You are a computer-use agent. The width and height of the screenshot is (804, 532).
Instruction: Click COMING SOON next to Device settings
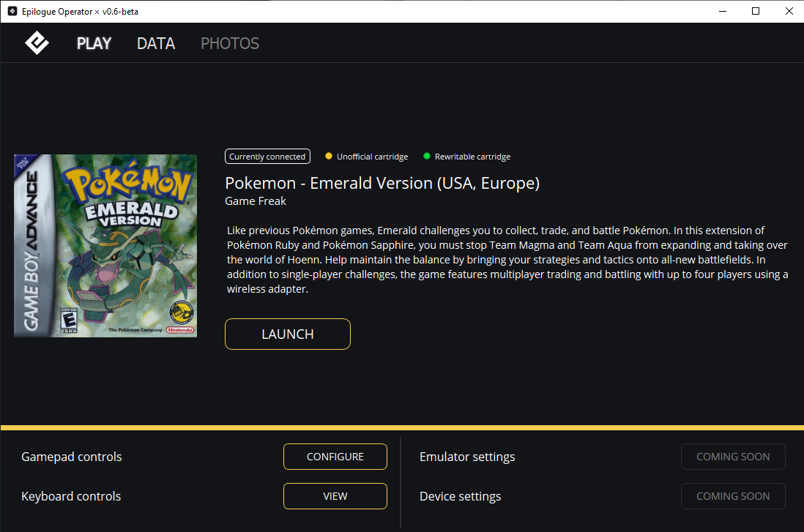[733, 496]
